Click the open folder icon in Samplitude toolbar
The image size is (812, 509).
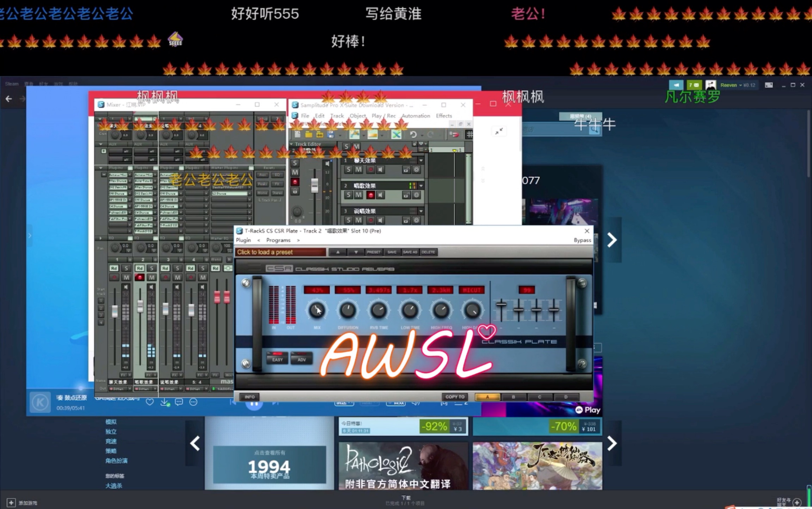coord(308,134)
